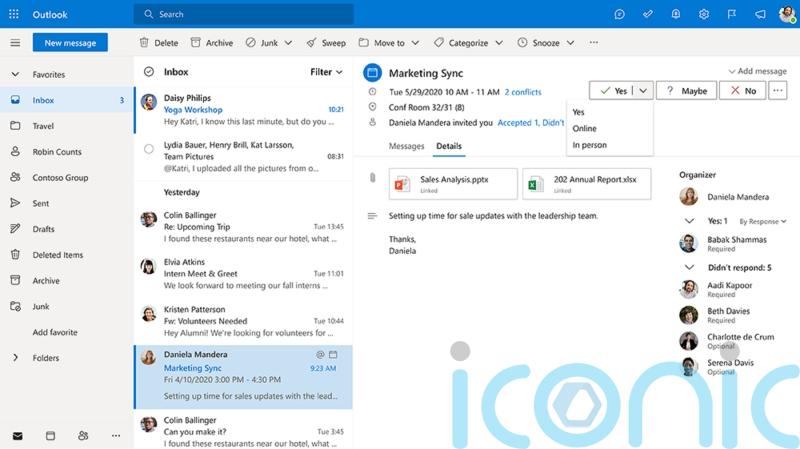The image size is (800, 449).
Task: Open the Skype chat icon in header
Action: [619, 14]
